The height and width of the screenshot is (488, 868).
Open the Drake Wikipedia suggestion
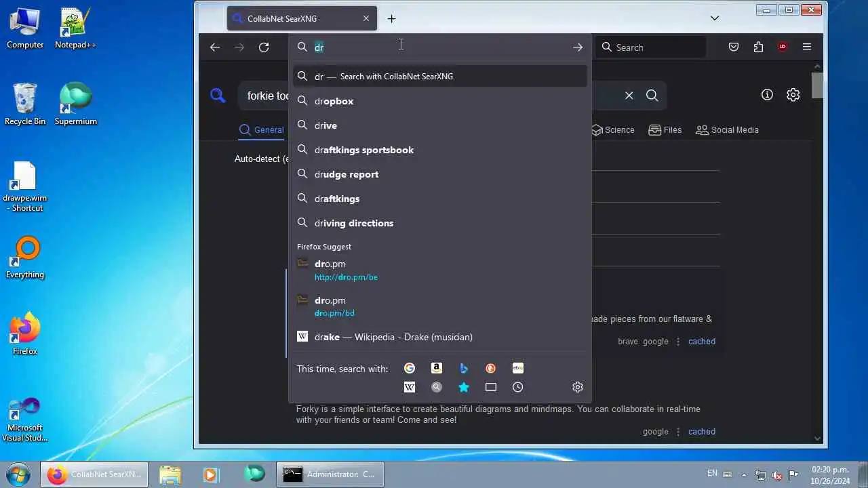(440, 337)
